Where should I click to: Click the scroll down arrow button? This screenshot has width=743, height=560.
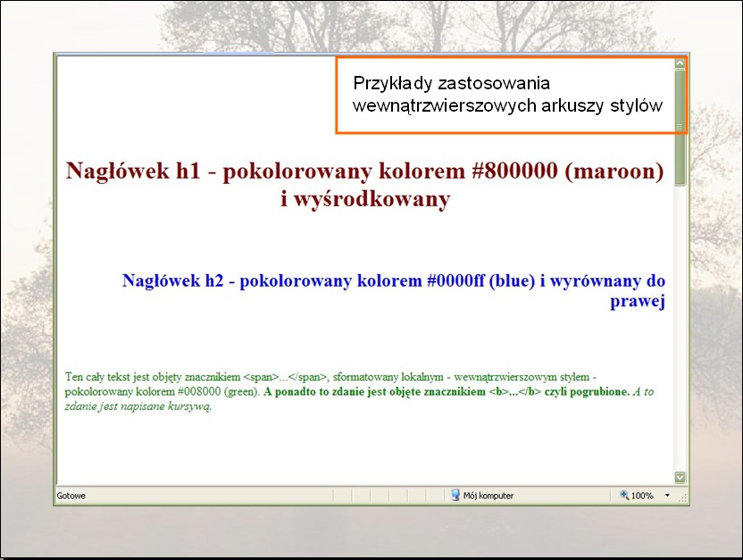click(x=680, y=478)
